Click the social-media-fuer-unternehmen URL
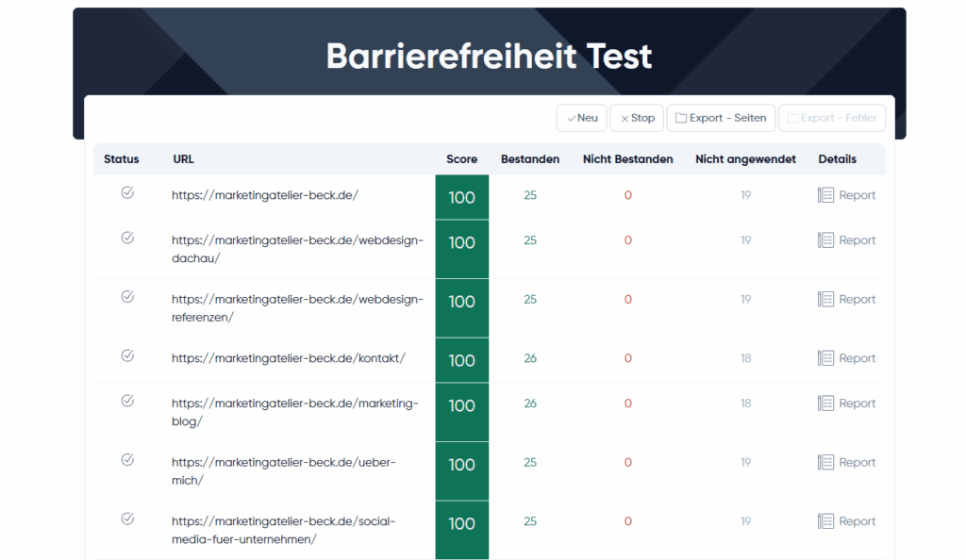The width and height of the screenshot is (966, 560). click(x=283, y=531)
